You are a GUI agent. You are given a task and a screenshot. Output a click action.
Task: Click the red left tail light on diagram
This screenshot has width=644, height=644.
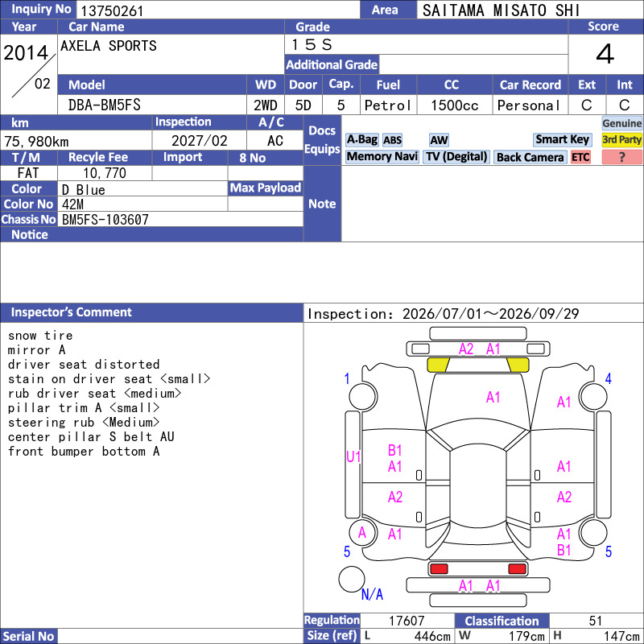click(438, 569)
